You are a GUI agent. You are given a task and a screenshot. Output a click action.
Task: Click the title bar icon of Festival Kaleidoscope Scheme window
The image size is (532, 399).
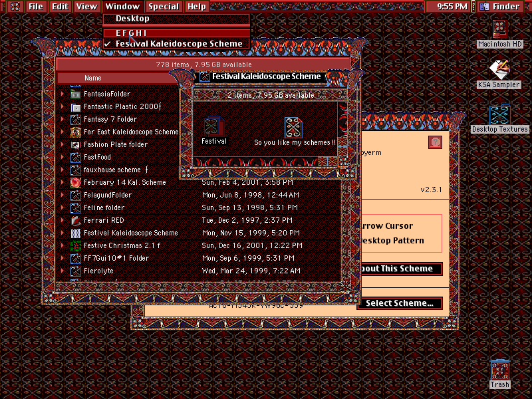pos(205,76)
